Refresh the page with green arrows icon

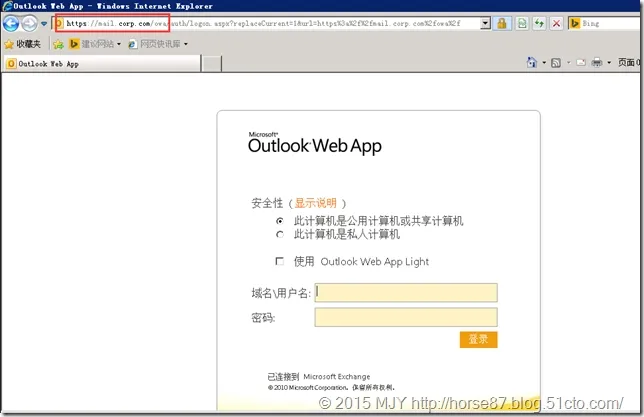pyautogui.click(x=539, y=23)
